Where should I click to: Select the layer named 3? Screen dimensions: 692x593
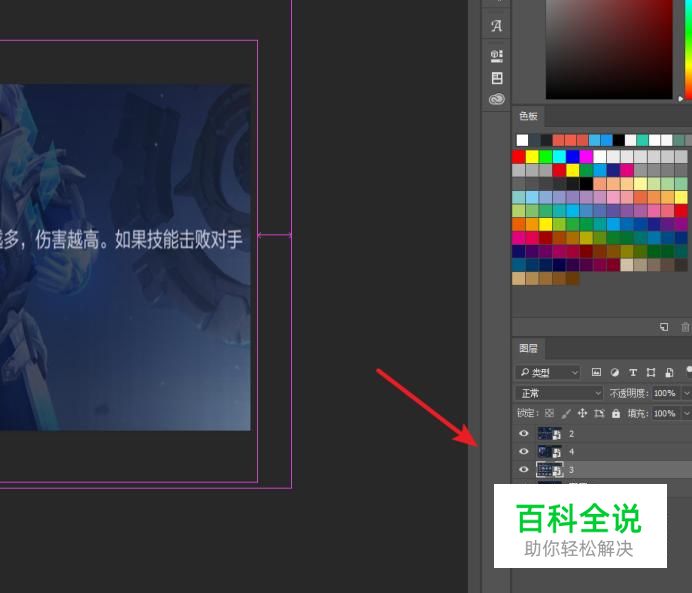click(571, 469)
